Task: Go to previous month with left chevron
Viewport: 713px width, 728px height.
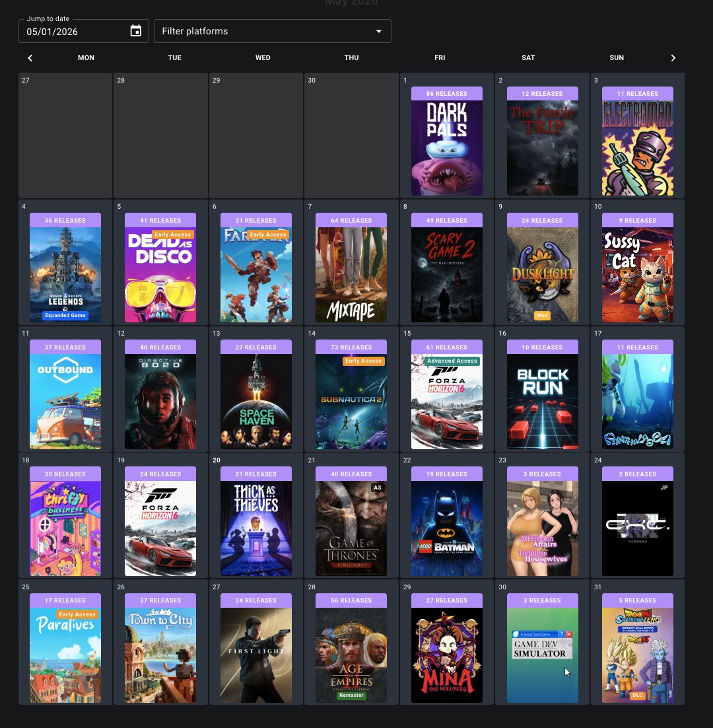Action: click(30, 57)
